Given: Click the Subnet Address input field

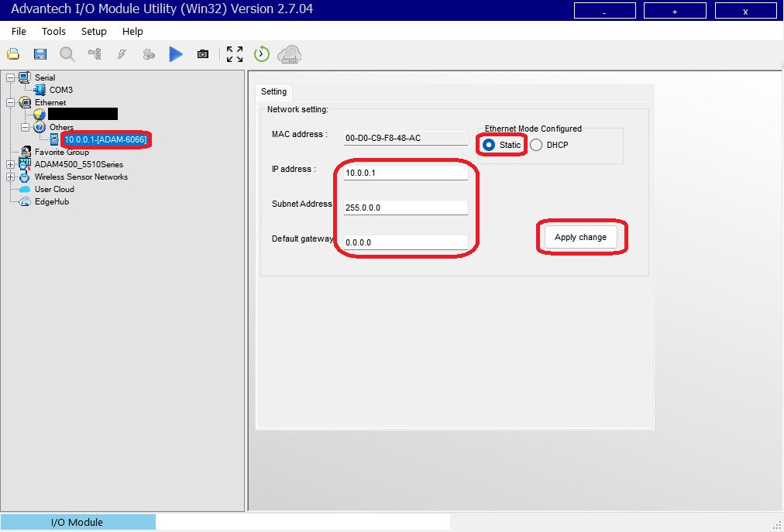Looking at the screenshot, I should click(406, 208).
